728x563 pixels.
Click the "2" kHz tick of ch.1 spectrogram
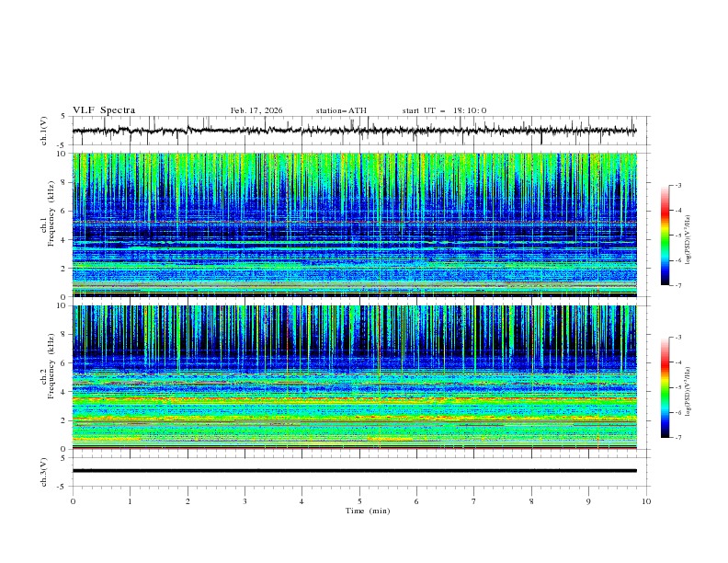point(65,268)
